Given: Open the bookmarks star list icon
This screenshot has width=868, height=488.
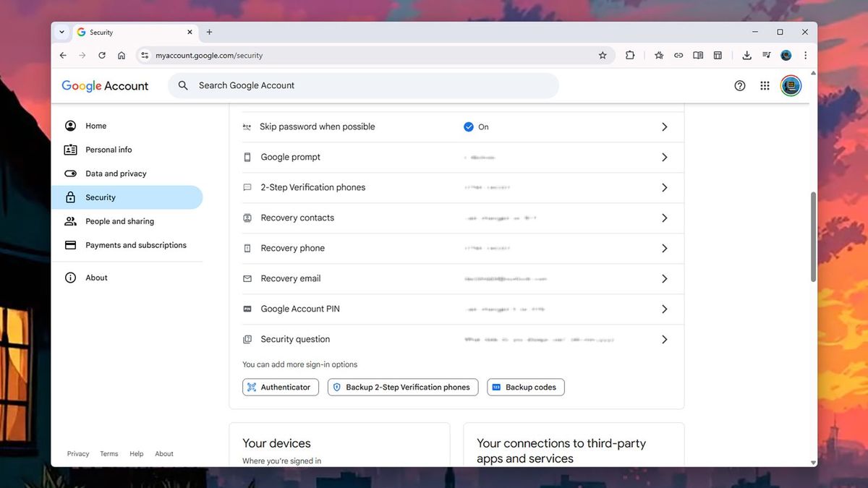Looking at the screenshot, I should click(x=659, y=55).
